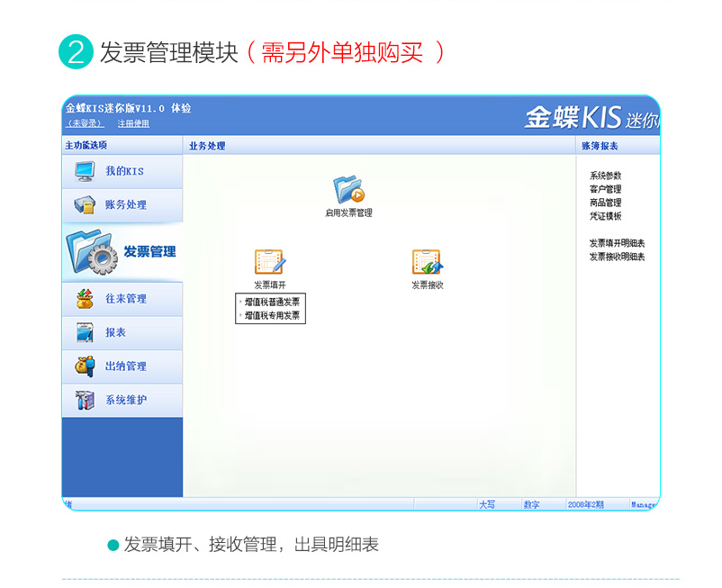Select 增值税专用发票 from the popup
This screenshot has height=588, width=722.
(272, 315)
